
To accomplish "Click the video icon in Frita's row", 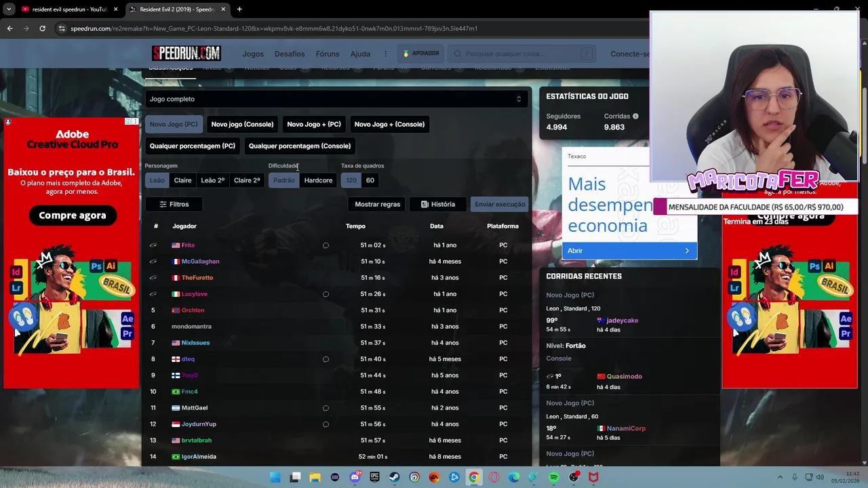I will [325, 245].
